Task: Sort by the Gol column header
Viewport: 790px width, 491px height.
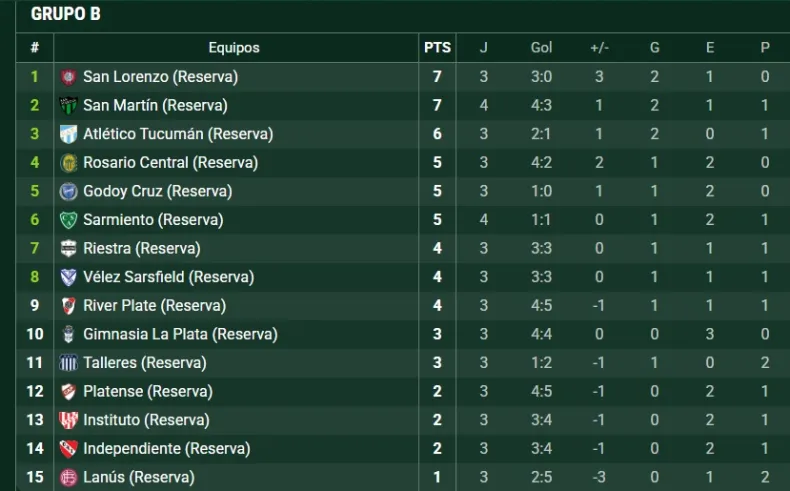Action: (541, 47)
